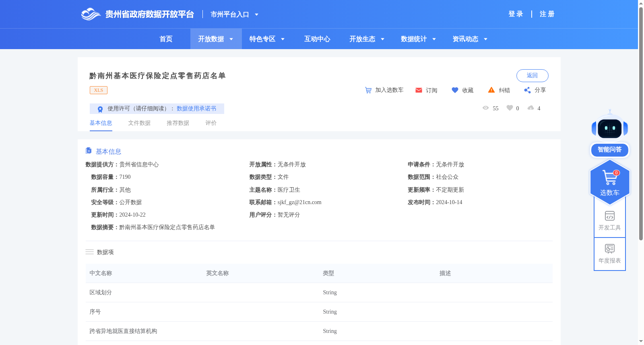Expand the 资讯动态 menu arrow
Viewport: 644px width, 345px height.
[486, 39]
